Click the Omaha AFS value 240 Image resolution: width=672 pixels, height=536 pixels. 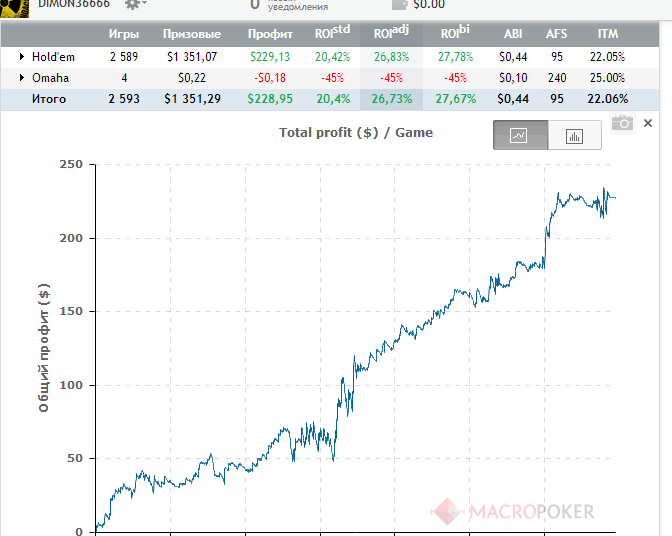557,78
